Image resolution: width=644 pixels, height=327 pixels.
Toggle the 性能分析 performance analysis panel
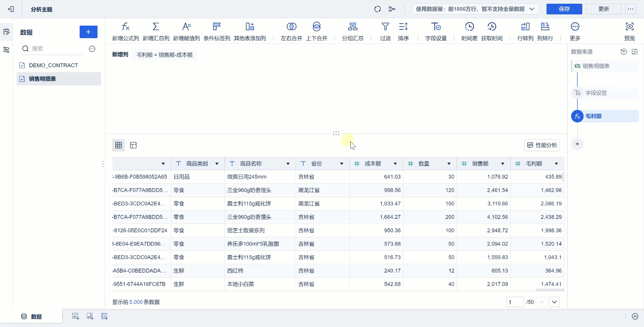coord(542,145)
